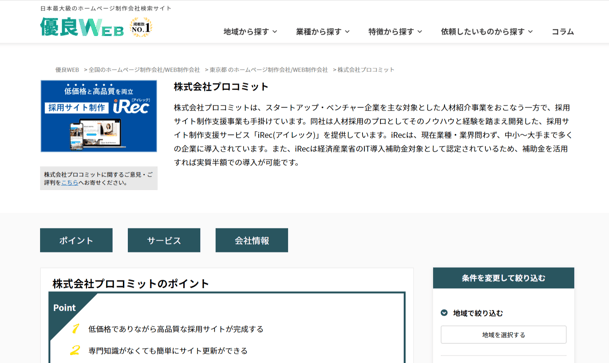609x363 pixels.
Task: Open 全国のホームページ制作会社 breadcrumb link
Action: click(144, 70)
